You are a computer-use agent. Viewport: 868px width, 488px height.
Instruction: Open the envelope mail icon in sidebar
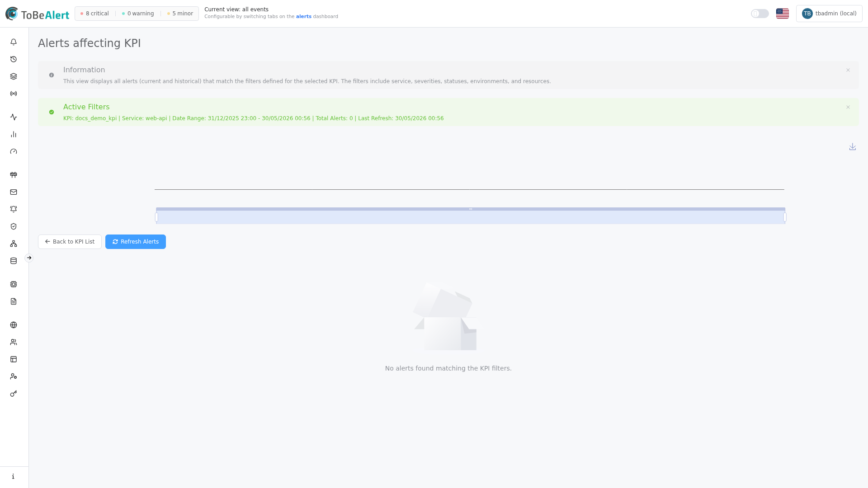pos(14,192)
